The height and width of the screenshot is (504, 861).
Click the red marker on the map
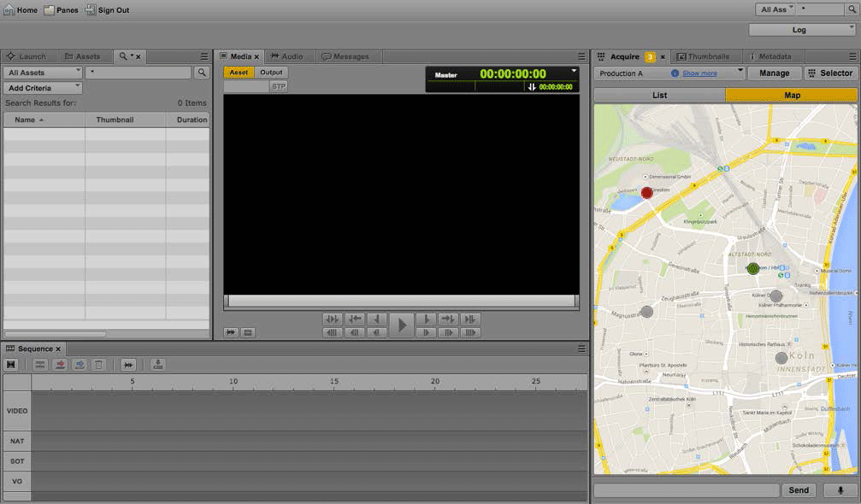point(647,193)
